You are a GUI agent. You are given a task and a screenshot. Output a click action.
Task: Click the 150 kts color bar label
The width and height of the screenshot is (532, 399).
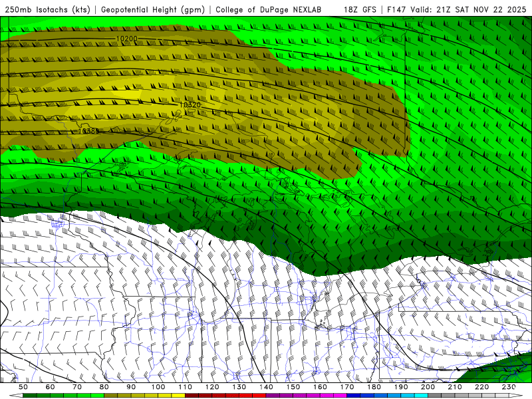pyautogui.click(x=293, y=387)
